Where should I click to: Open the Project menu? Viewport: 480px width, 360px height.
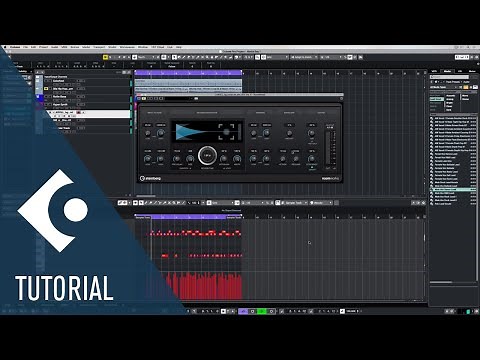click(x=44, y=47)
